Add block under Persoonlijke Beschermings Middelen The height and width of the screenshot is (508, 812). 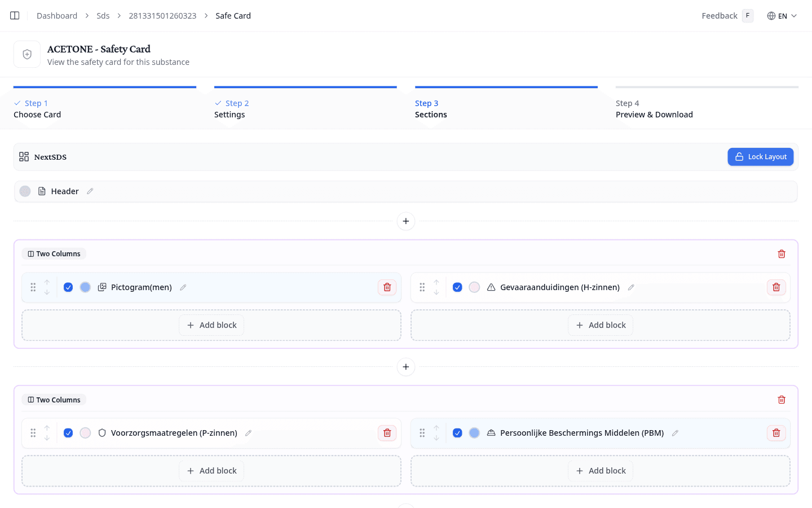(x=601, y=471)
